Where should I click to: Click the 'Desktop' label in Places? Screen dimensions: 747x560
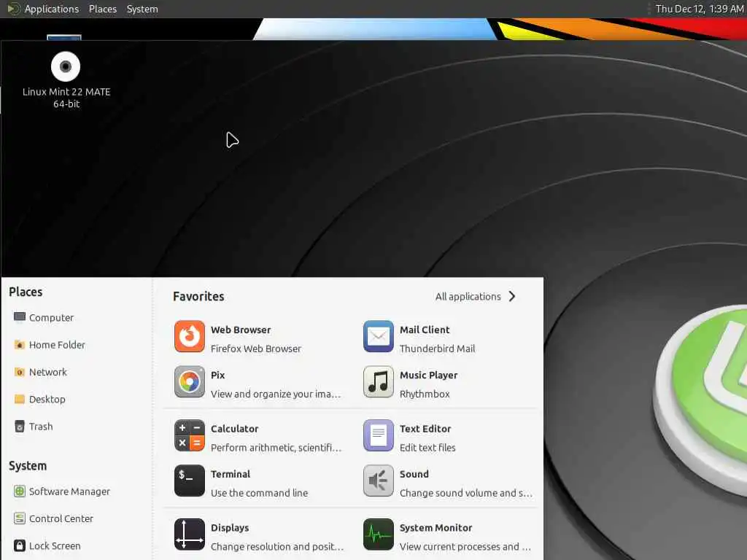tap(47, 399)
